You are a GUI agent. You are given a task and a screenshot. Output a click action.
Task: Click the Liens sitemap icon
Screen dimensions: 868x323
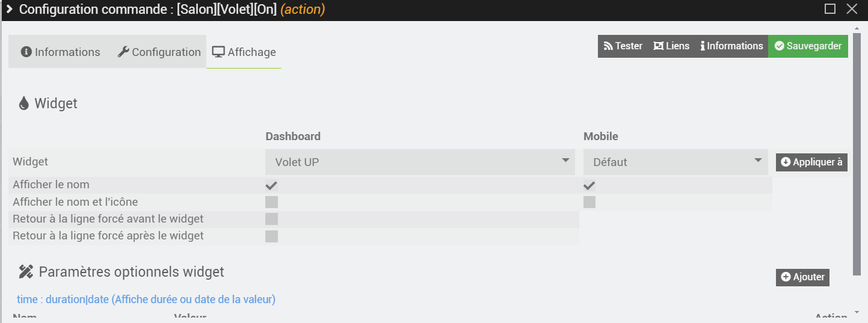(659, 46)
